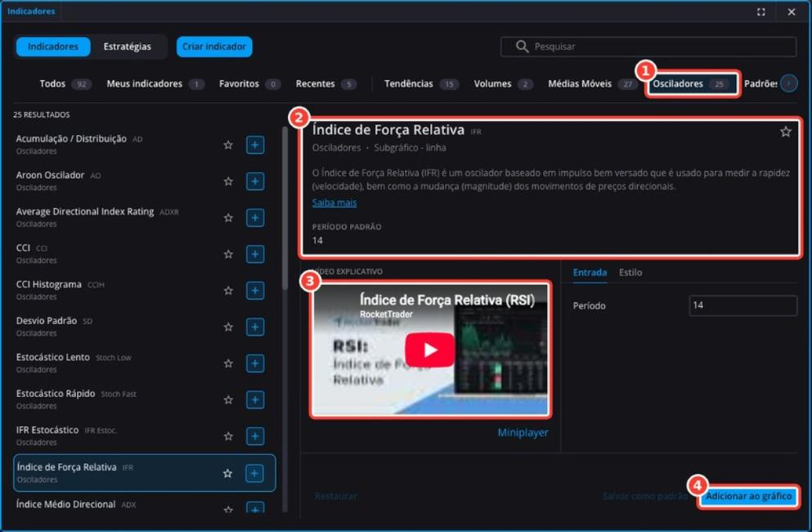Add Estocástico Rápido with the plus icon
The width and height of the screenshot is (812, 532).
click(x=255, y=399)
